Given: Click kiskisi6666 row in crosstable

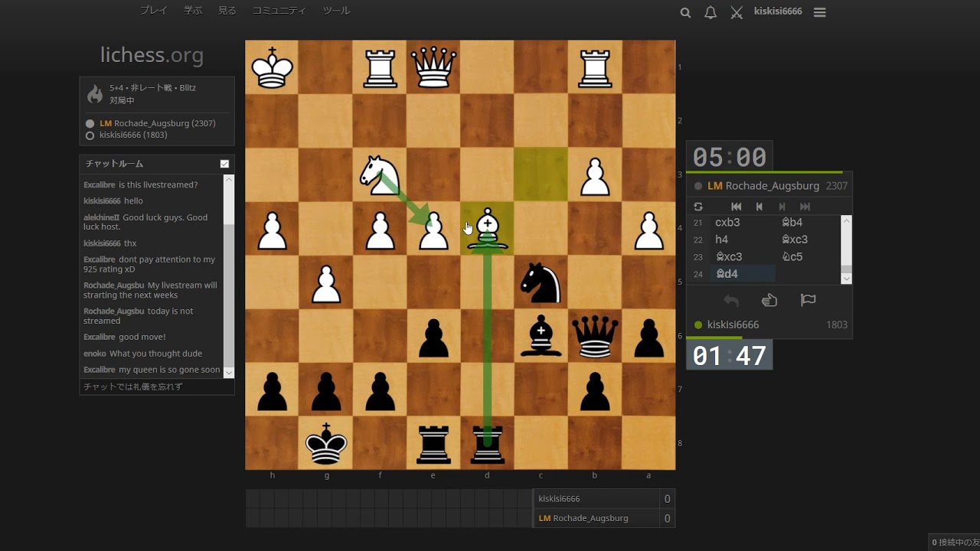Looking at the screenshot, I should [x=604, y=499].
